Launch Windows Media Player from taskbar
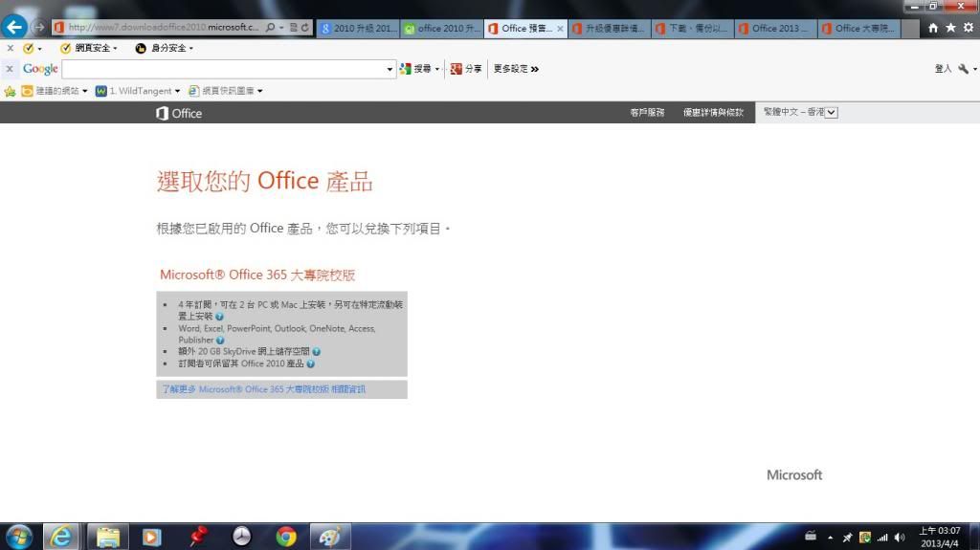 coord(151,537)
